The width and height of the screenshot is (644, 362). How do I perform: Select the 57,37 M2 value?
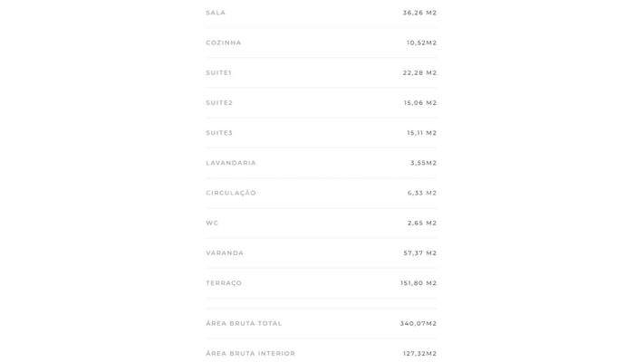pos(419,252)
